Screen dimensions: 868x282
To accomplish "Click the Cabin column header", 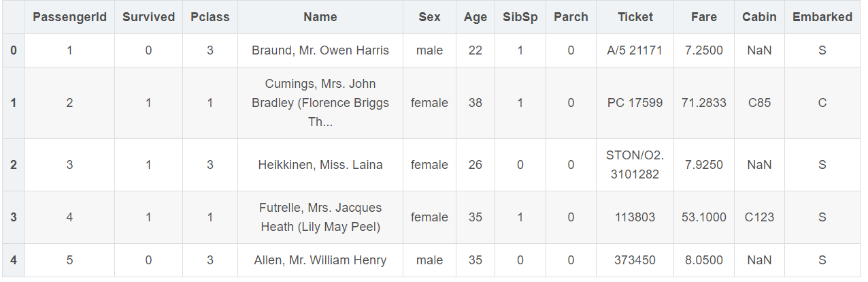I will click(759, 18).
